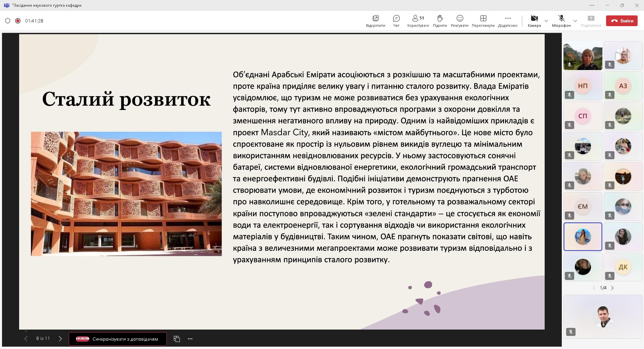This screenshot has width=644, height=349.
Task: Select participant tile НП
Action: (x=583, y=86)
